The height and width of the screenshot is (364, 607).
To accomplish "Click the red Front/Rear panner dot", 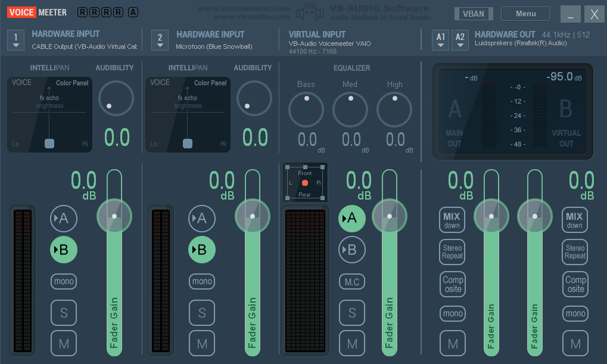I will click(x=305, y=183).
